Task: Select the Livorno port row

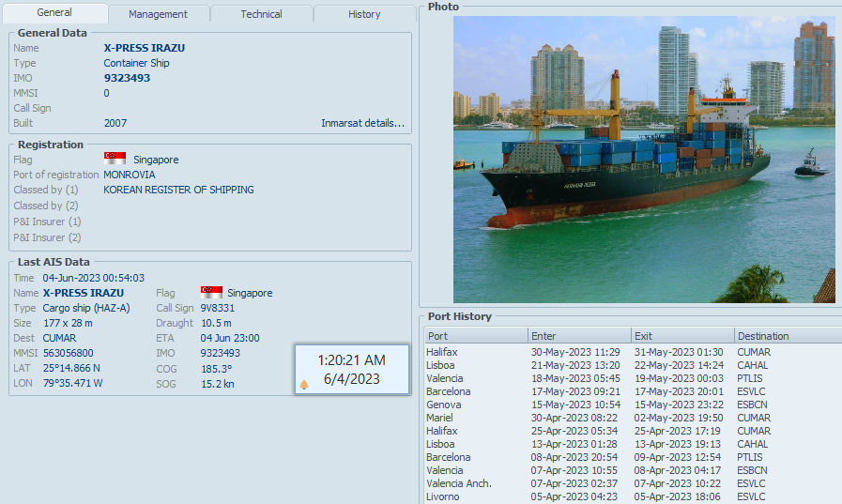Action: pos(633,496)
